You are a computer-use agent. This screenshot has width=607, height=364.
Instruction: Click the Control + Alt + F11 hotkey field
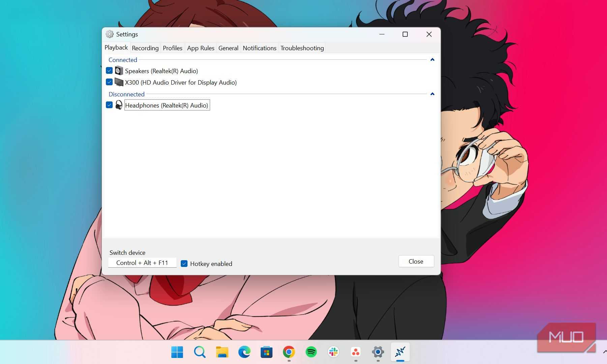click(142, 263)
